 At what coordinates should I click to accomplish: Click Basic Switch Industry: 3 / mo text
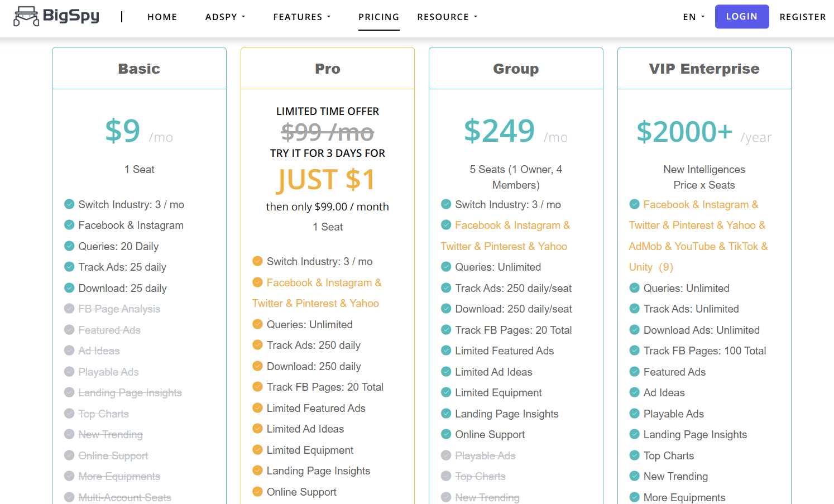pos(131,204)
